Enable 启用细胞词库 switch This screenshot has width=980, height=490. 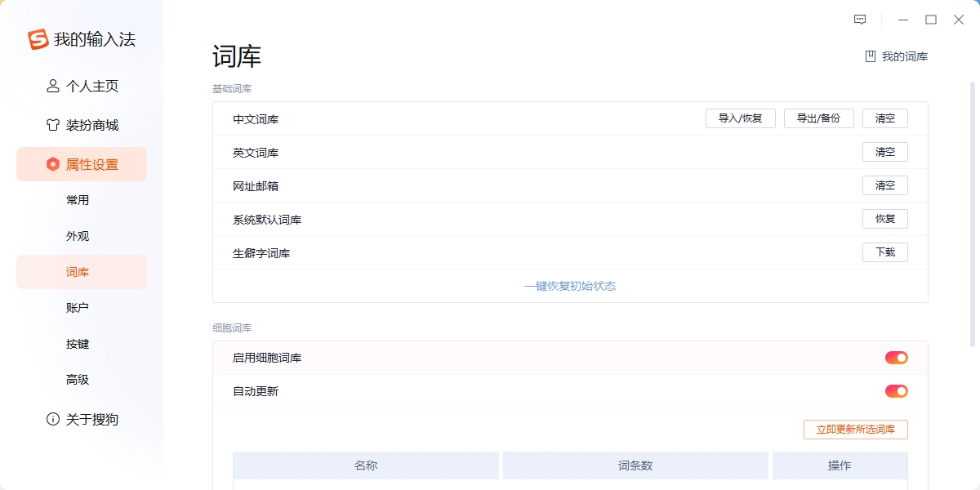coord(896,357)
